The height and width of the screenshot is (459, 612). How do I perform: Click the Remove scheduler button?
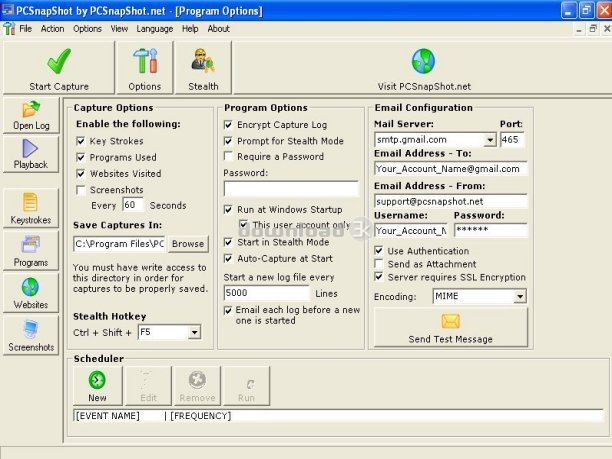[197, 386]
